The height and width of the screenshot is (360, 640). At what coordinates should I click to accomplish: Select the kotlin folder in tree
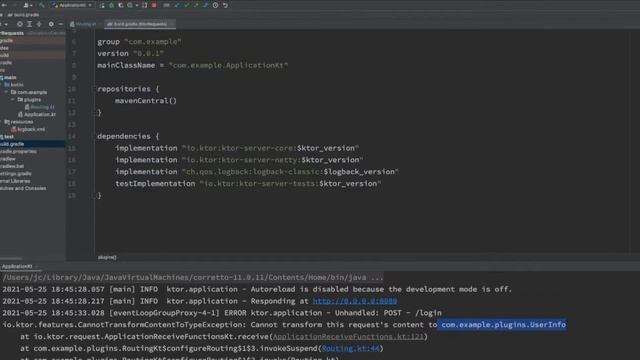14,85
